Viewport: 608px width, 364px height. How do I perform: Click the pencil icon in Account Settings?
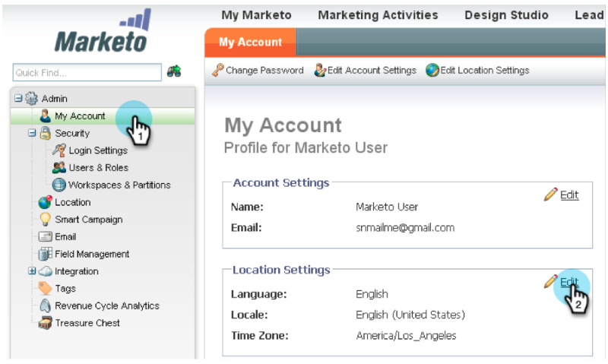(x=550, y=195)
